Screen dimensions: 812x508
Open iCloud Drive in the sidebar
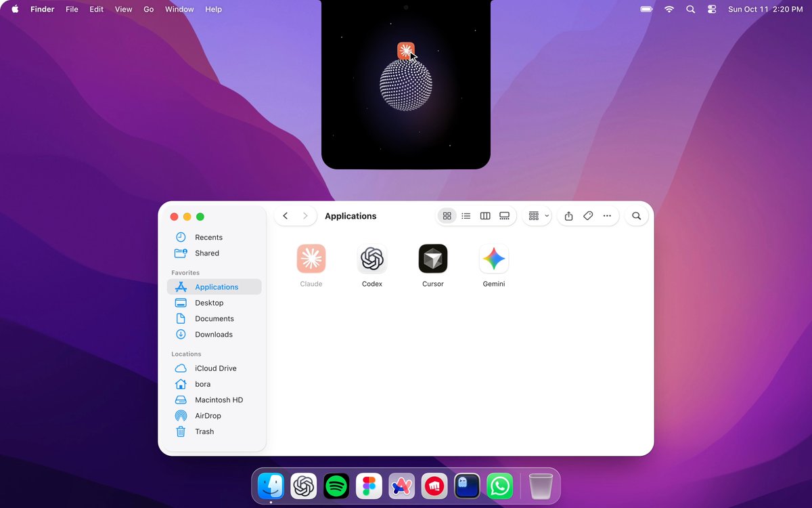click(x=214, y=368)
